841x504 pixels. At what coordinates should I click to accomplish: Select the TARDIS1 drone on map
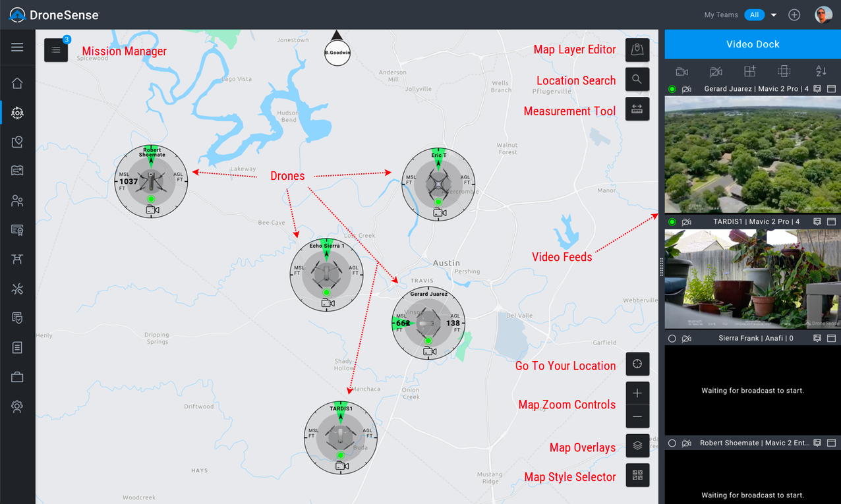pos(341,437)
